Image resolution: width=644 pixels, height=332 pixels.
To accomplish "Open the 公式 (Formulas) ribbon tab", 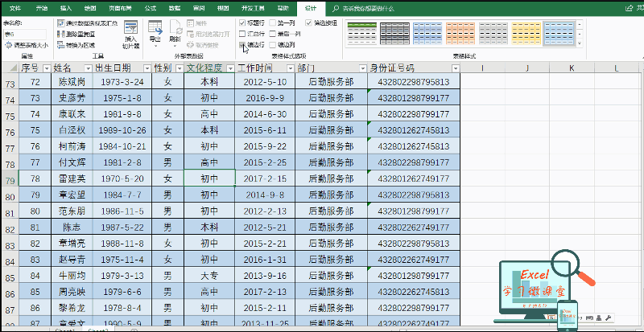I will coord(151,8).
